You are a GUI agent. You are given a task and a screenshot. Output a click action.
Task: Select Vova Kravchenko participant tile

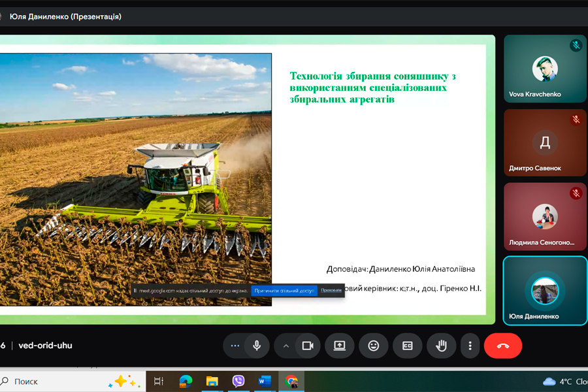coord(545,69)
